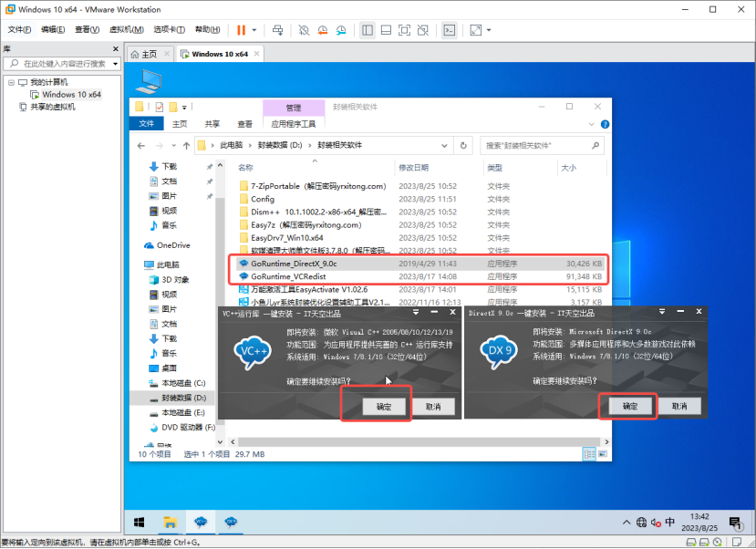Toggle the VMware library panel visibility
This screenshot has height=549, width=756.
pyautogui.click(x=368, y=30)
